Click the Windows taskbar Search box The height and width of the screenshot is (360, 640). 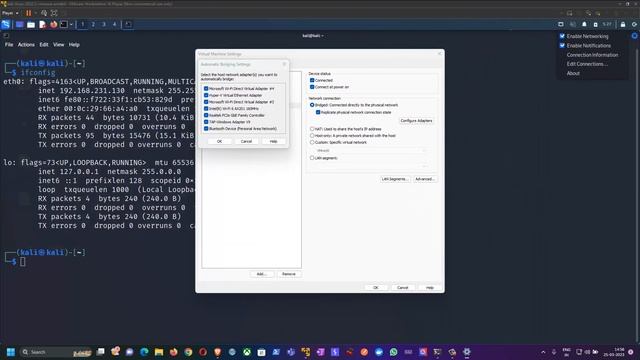[57, 352]
